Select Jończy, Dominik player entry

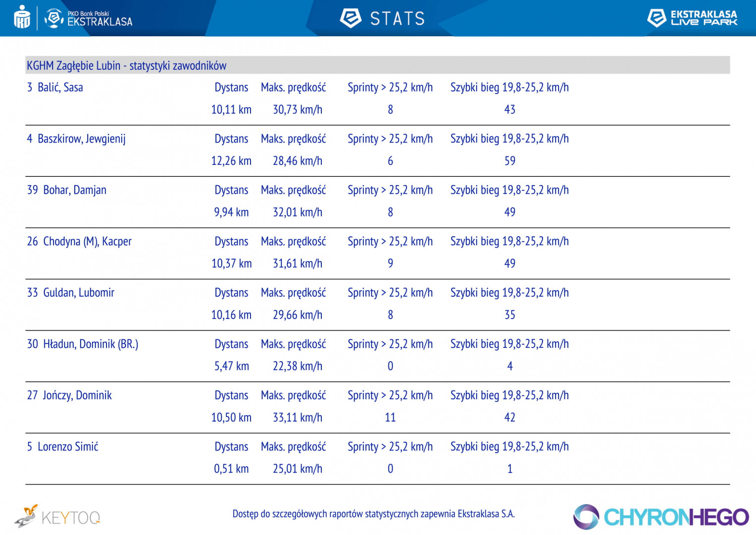tap(69, 395)
